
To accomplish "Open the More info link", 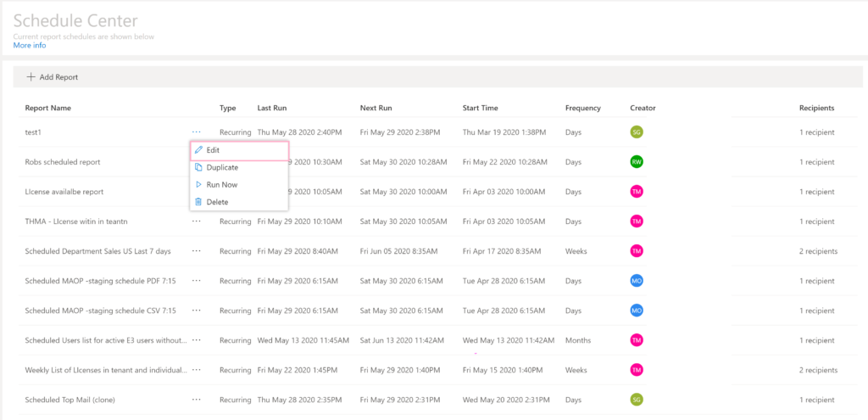I will pos(30,46).
